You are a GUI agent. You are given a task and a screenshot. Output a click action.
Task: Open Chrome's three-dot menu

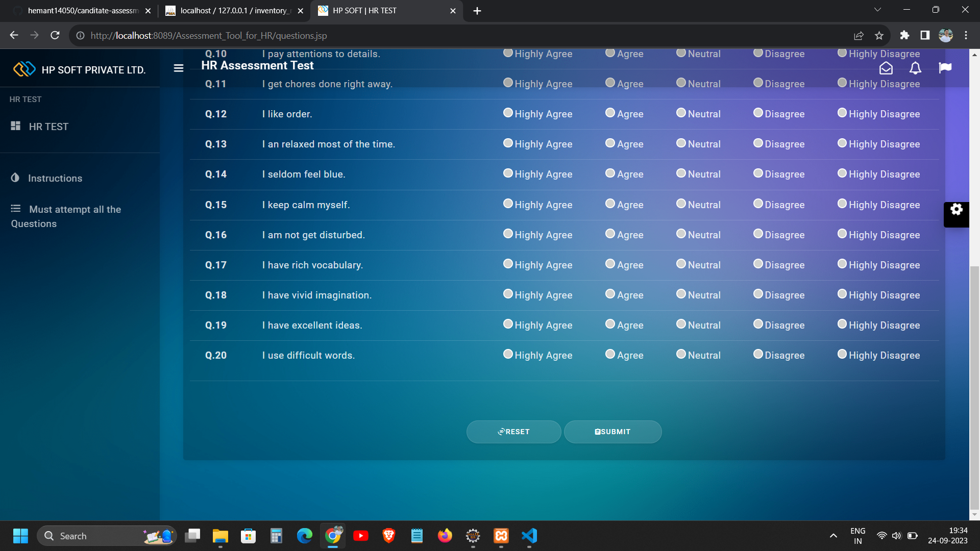pos(966,35)
